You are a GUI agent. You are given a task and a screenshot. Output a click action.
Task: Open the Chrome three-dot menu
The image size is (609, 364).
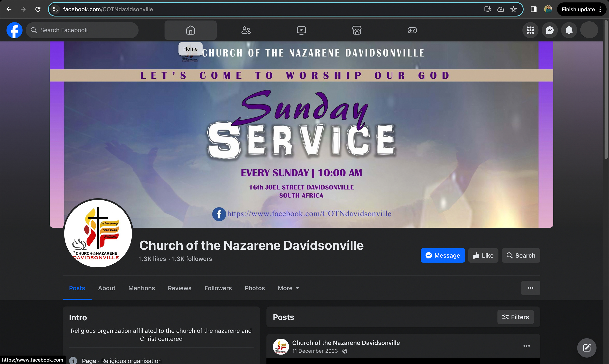(x=600, y=9)
